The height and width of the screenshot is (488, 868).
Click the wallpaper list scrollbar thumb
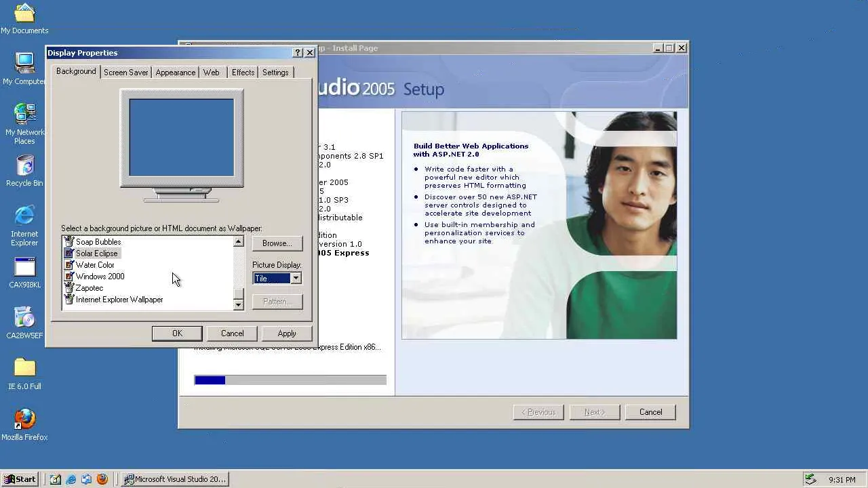click(x=238, y=293)
